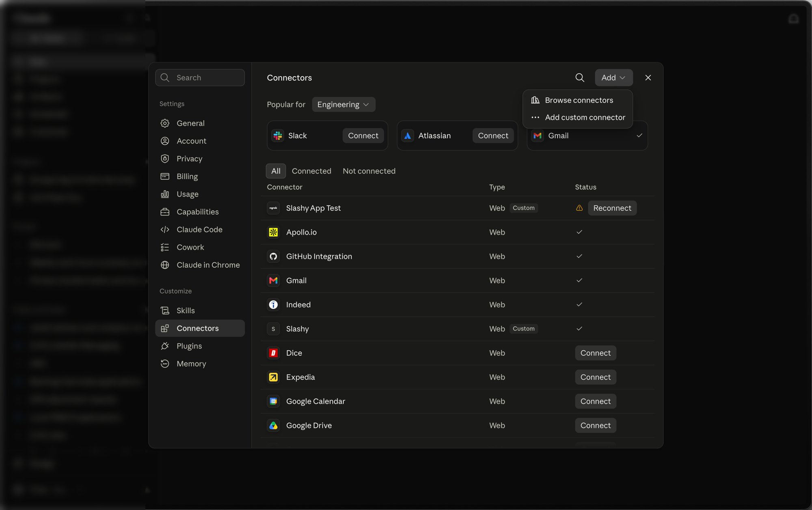
Task: Click the search magnifier icon in Connectors header
Action: tap(580, 77)
